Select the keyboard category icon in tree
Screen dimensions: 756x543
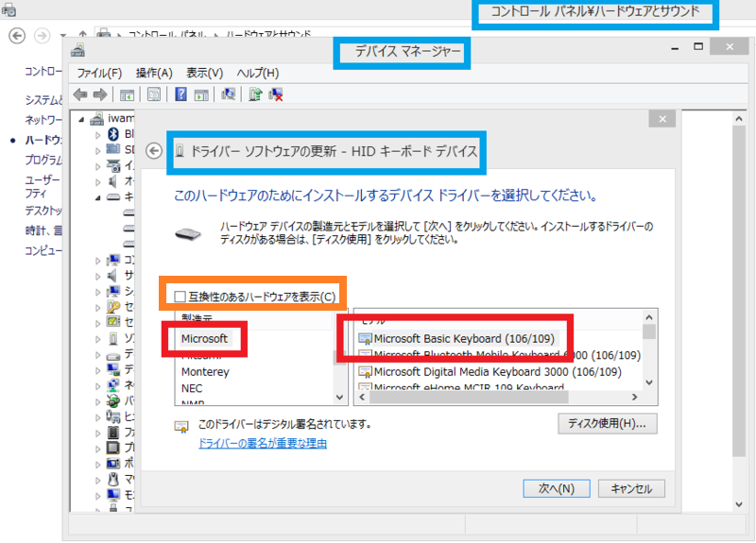(113, 197)
